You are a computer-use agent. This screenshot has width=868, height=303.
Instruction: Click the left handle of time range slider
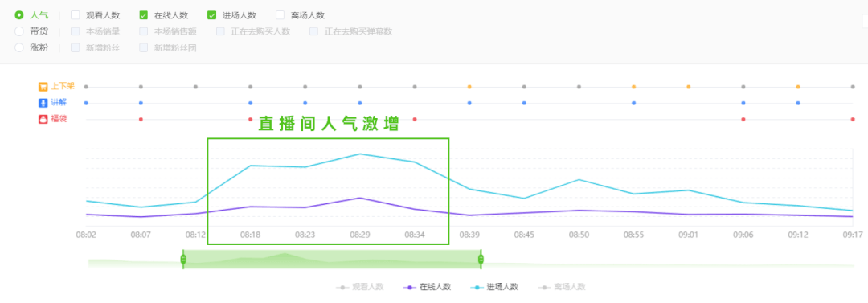click(x=183, y=260)
